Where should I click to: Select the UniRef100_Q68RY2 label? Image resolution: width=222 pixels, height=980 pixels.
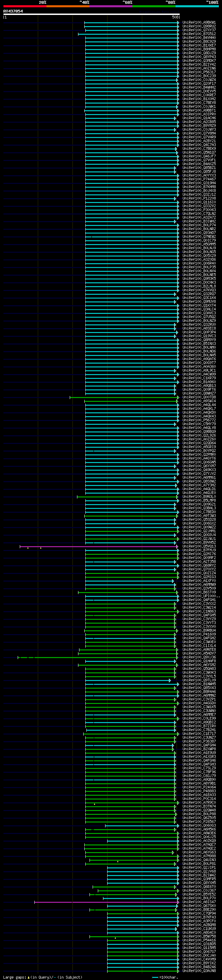tap(199, 566)
